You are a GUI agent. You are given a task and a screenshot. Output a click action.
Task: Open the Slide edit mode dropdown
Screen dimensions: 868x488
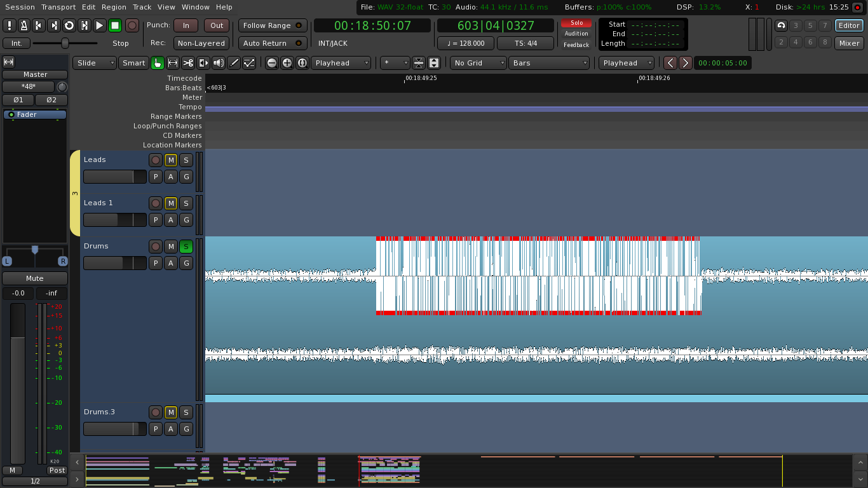click(95, 63)
